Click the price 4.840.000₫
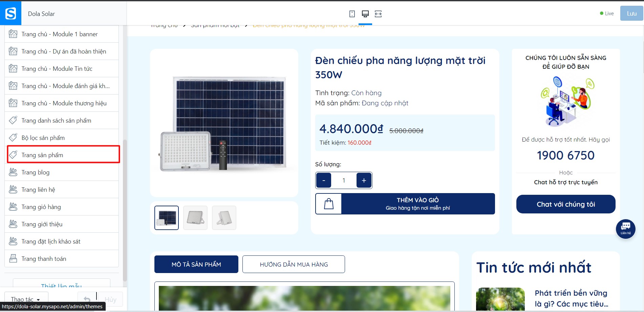The image size is (644, 312). pyautogui.click(x=351, y=129)
